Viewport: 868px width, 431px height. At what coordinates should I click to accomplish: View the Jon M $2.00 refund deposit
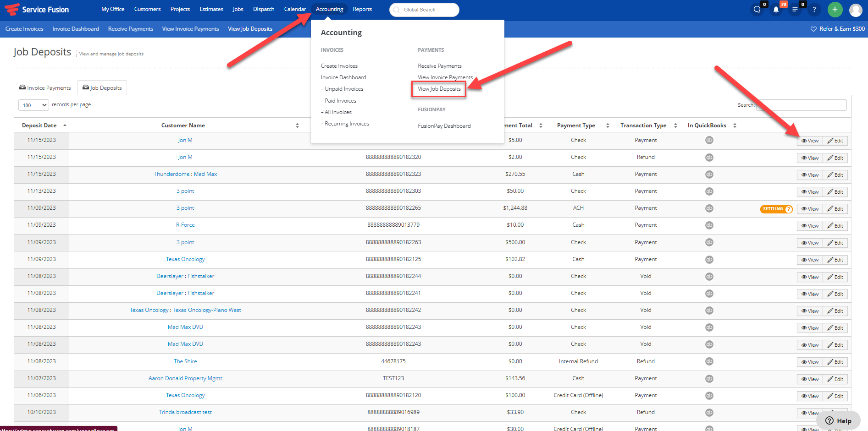click(x=810, y=158)
